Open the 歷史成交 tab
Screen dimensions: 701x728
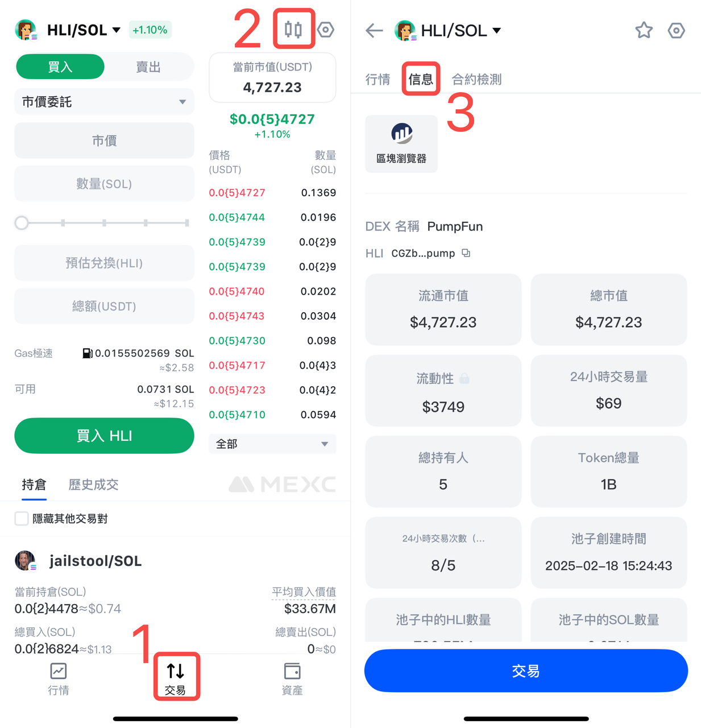[93, 485]
